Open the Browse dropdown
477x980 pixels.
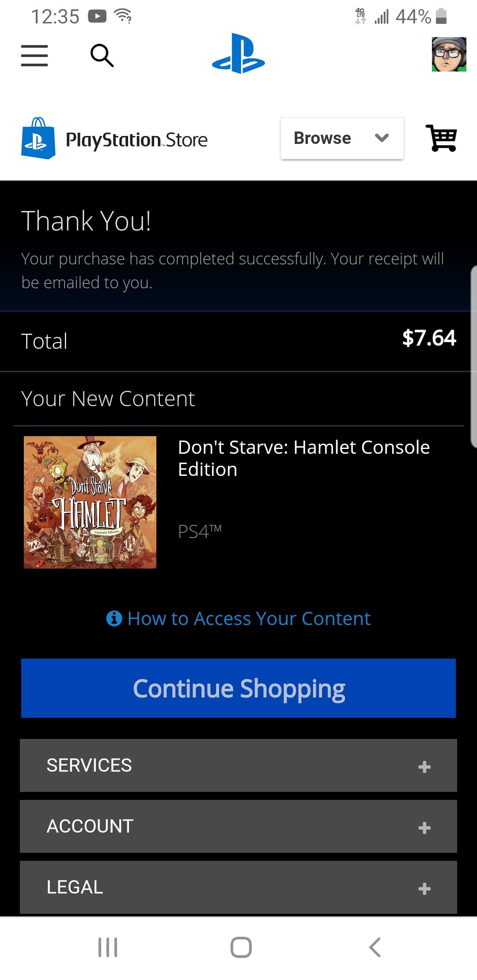[342, 138]
